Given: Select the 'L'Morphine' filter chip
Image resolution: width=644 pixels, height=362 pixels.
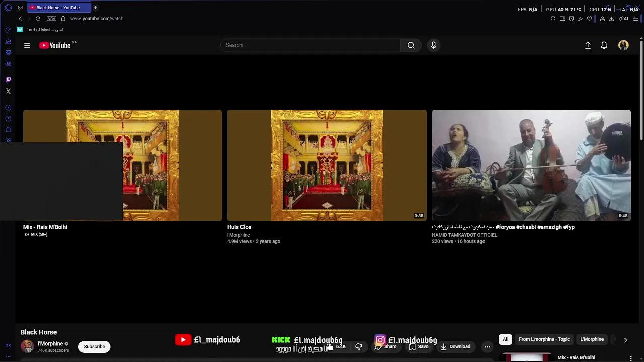Looking at the screenshot, I should [x=592, y=339].
